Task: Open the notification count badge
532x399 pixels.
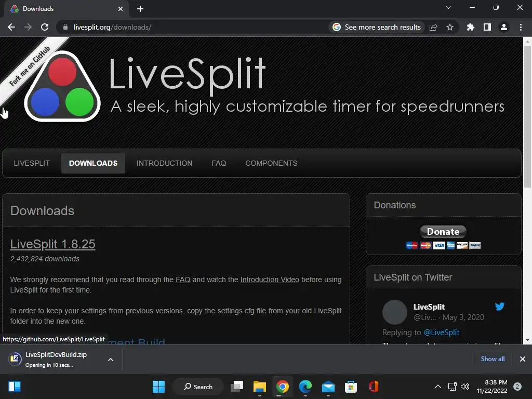Action: click(517, 387)
